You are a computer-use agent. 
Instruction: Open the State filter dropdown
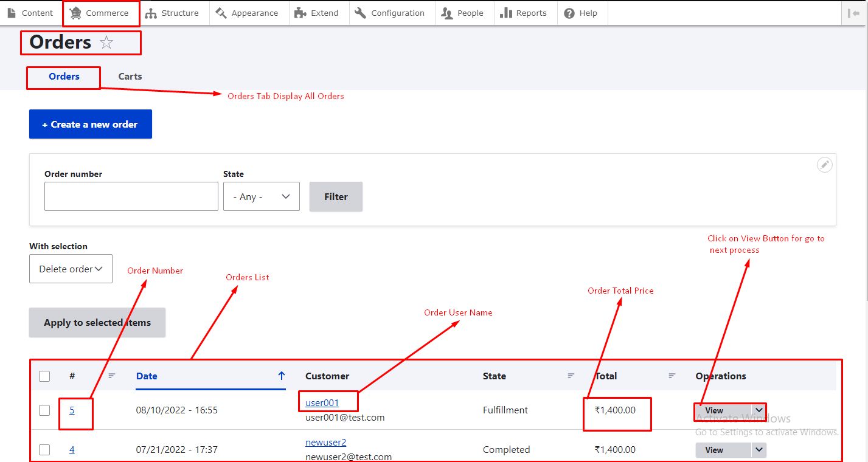pyautogui.click(x=262, y=197)
